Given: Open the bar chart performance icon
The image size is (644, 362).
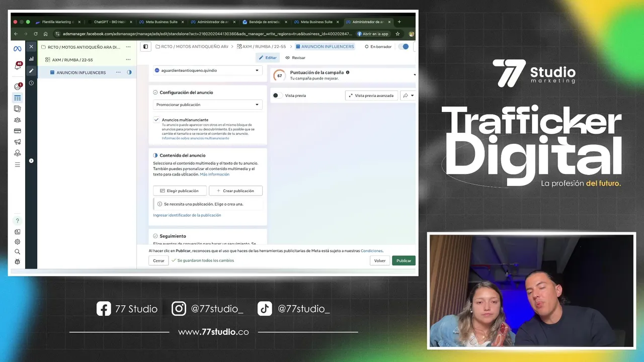Looking at the screenshot, I should (31, 59).
